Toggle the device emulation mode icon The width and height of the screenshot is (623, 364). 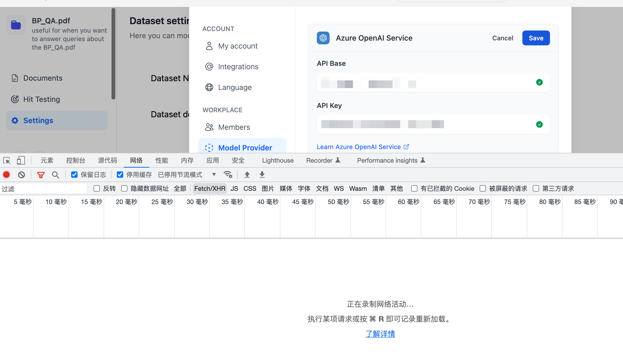[x=21, y=160]
